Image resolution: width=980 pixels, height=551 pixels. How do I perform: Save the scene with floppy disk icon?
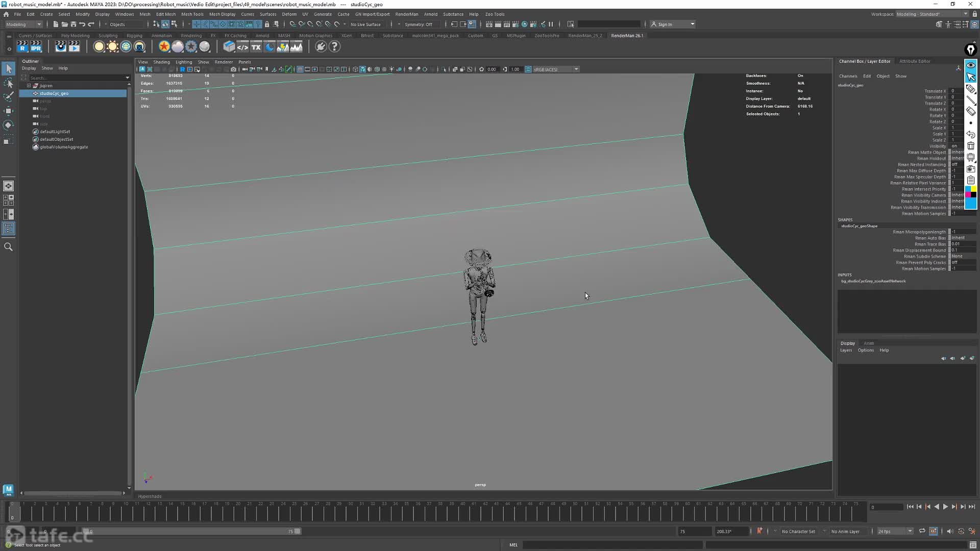click(x=73, y=24)
